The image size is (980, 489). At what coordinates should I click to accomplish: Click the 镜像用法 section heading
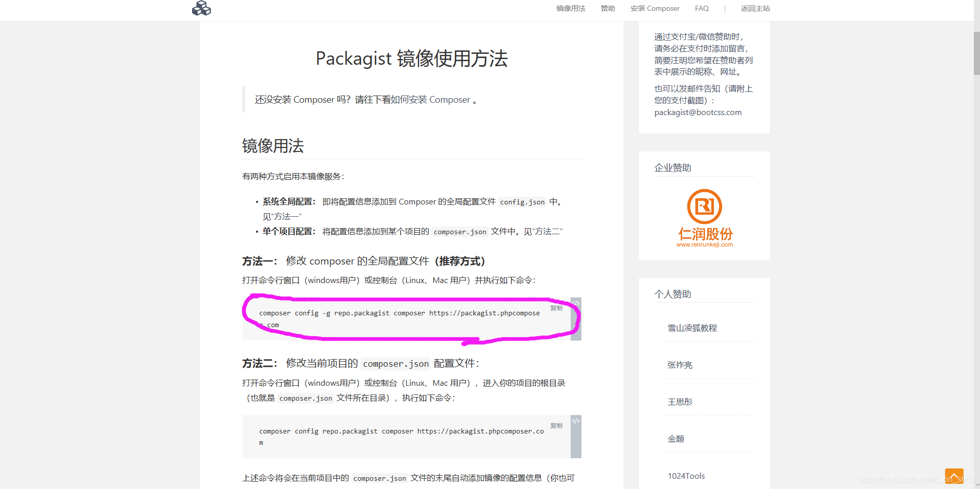pos(273,146)
